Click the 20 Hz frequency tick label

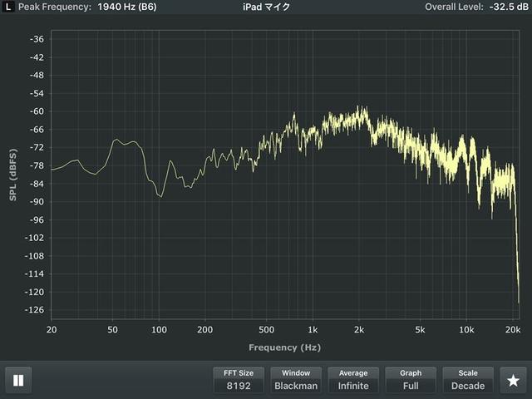pyautogui.click(x=52, y=330)
